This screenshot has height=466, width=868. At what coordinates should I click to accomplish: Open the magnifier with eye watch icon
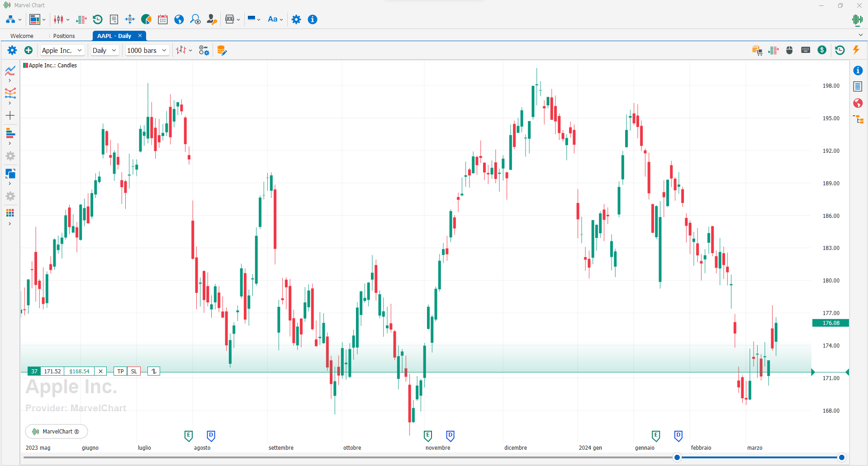195,19
